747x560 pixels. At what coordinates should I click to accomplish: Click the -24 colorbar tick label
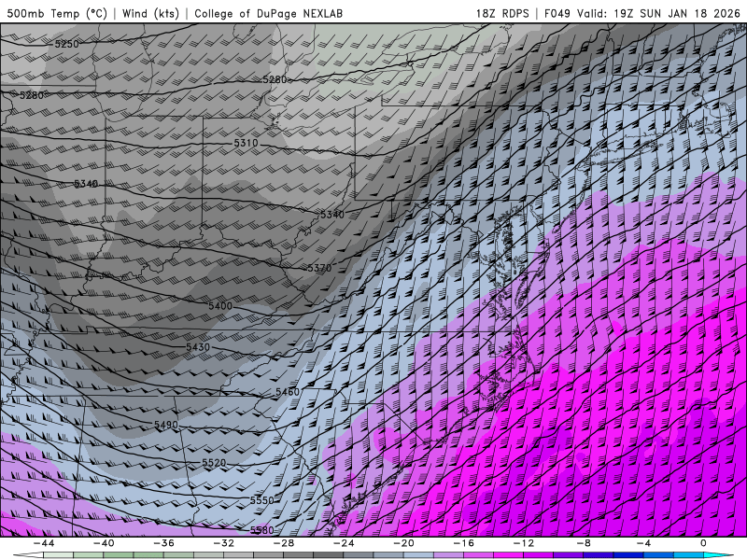[344, 543]
